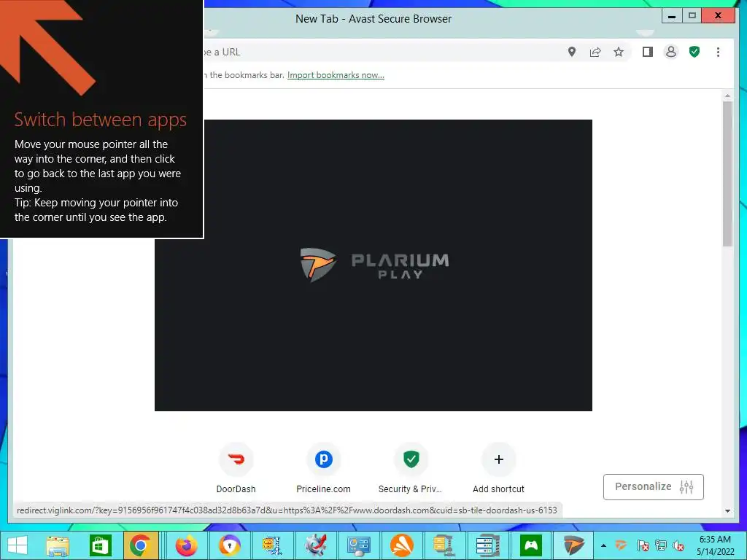Show hidden system tray icons arrow
The width and height of the screenshot is (747, 560).
pos(603,545)
